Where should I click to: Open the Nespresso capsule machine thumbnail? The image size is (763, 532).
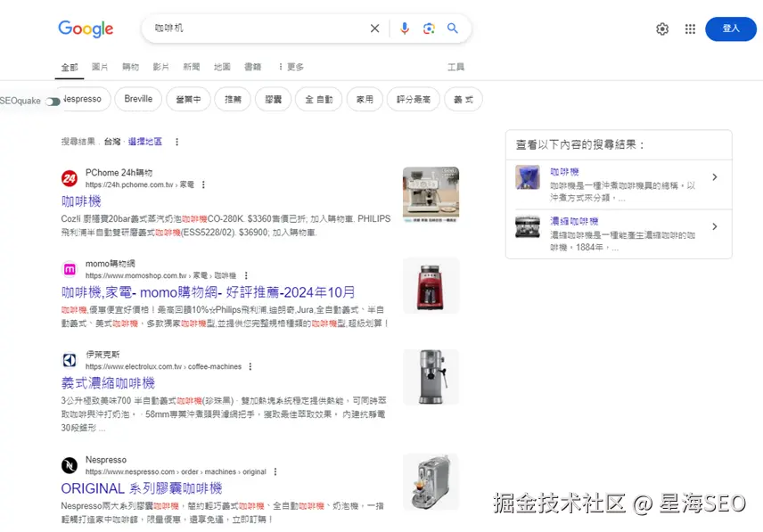[x=431, y=482]
